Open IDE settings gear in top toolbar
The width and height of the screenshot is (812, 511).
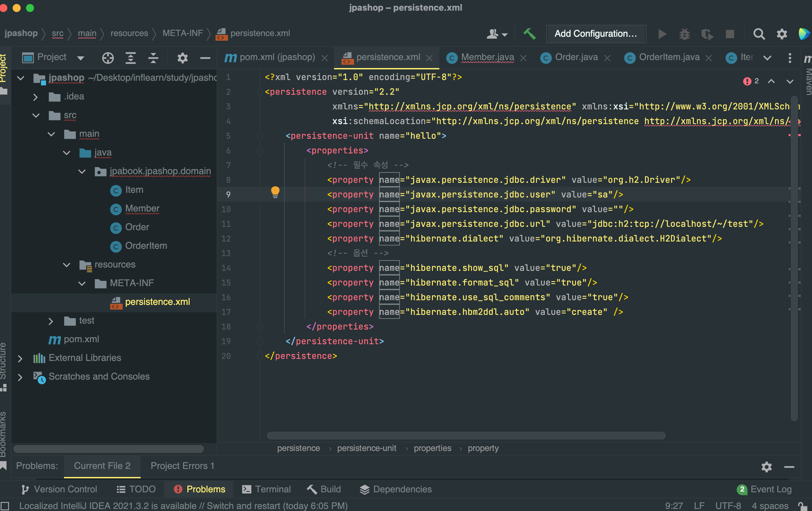tap(782, 34)
